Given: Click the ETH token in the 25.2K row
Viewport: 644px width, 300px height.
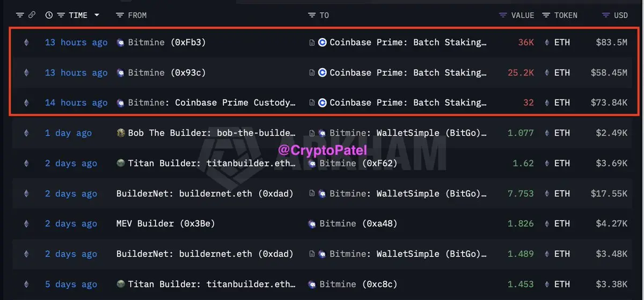Looking at the screenshot, I should point(561,72).
